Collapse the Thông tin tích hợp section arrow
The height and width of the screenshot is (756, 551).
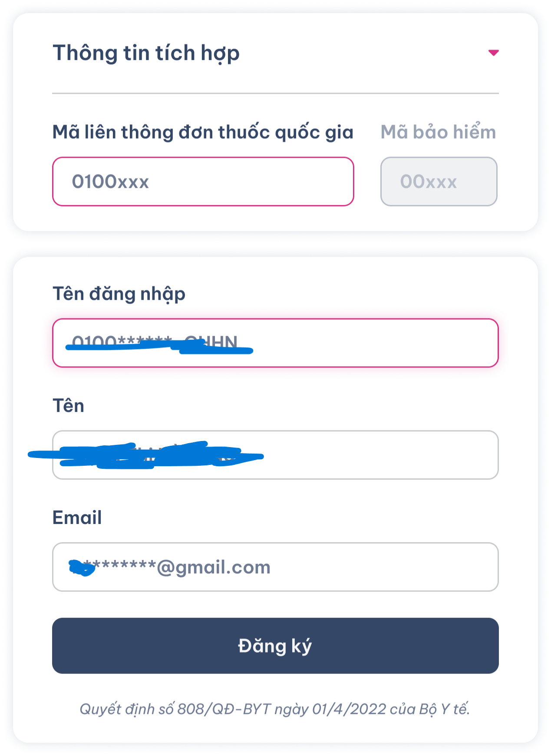tap(493, 53)
